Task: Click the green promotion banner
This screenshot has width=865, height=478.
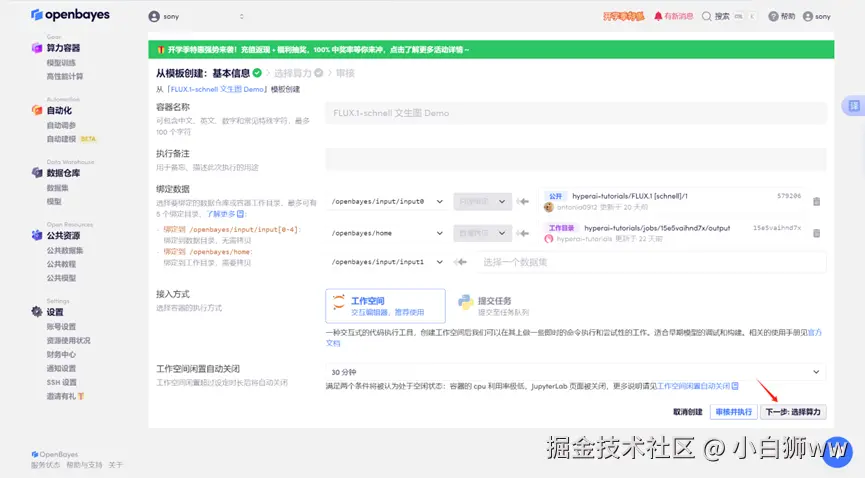Action: pyautogui.click(x=491, y=50)
